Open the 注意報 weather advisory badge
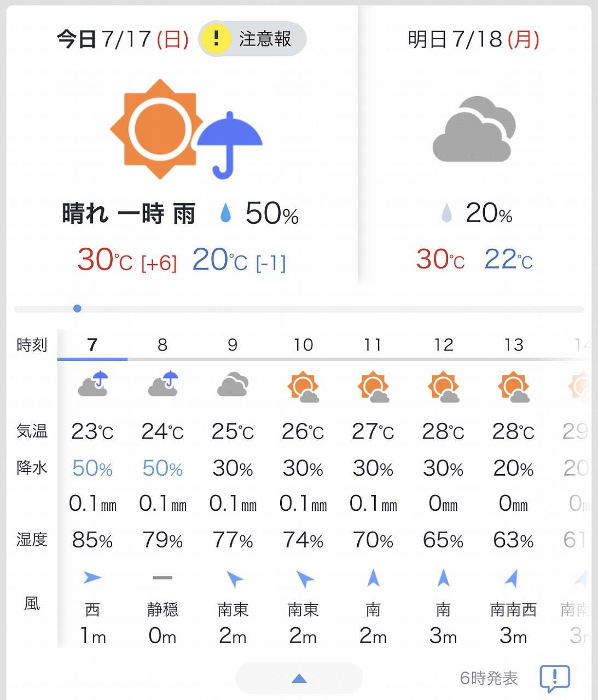This screenshot has height=700, width=598. 252,39
